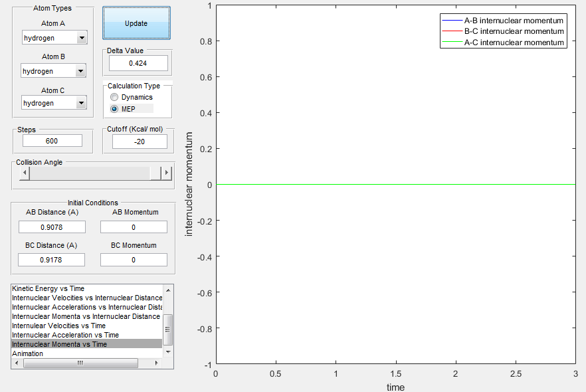
Task: Click the internuclear momentum y-axis label
Action: click(x=189, y=184)
